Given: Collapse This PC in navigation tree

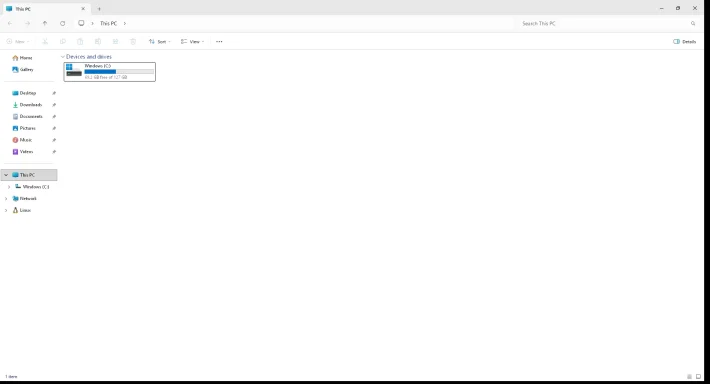Looking at the screenshot, I should pyautogui.click(x=6, y=175).
